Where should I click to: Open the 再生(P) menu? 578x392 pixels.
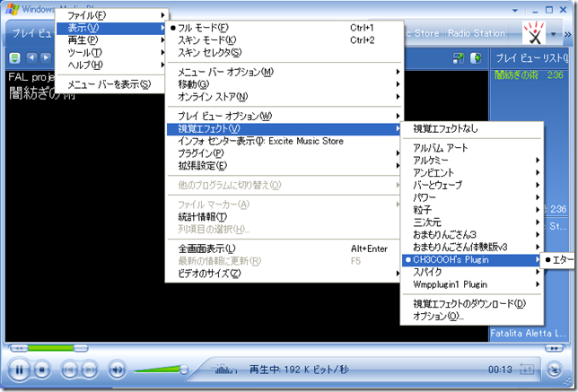point(111,40)
